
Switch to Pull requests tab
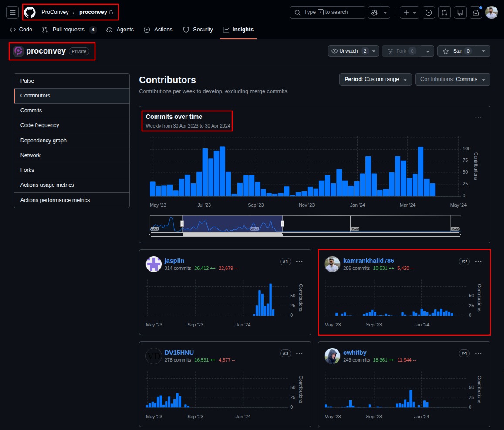(69, 30)
